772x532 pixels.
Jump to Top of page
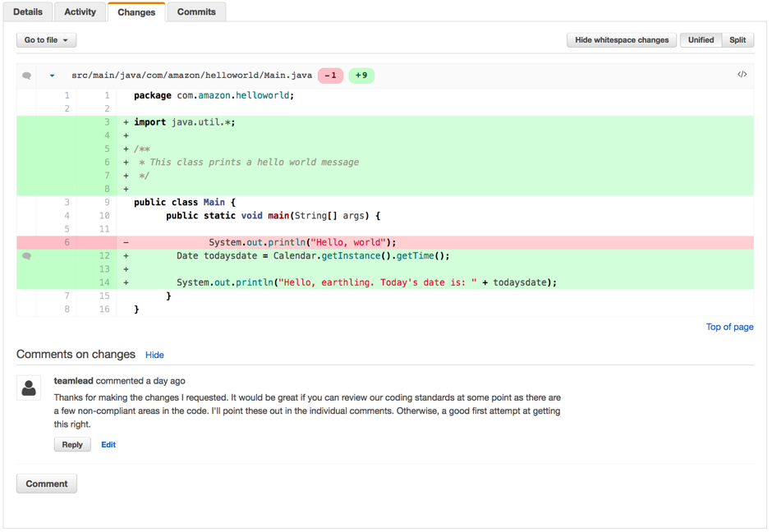pyautogui.click(x=729, y=327)
